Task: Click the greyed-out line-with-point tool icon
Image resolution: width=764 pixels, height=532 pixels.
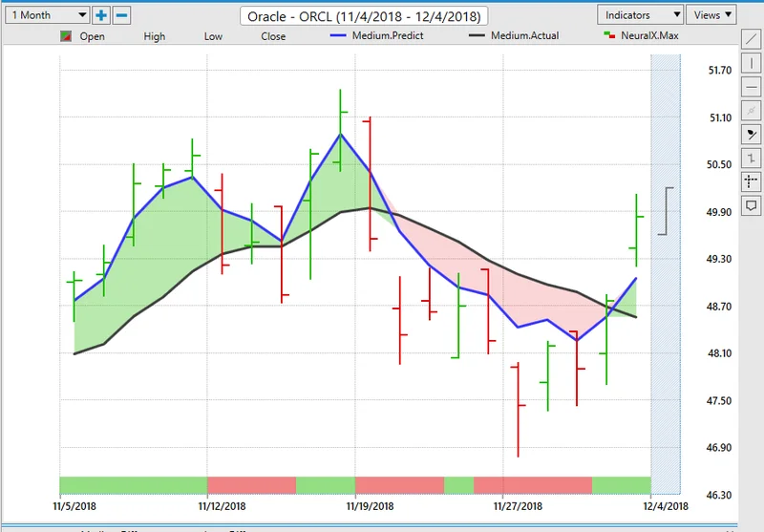Action: (x=751, y=111)
